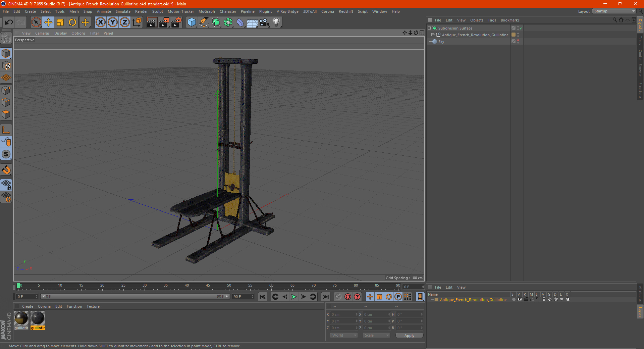Image resolution: width=644 pixels, height=349 pixels.
Task: Click the Undo arrow icon
Action: tap(9, 22)
